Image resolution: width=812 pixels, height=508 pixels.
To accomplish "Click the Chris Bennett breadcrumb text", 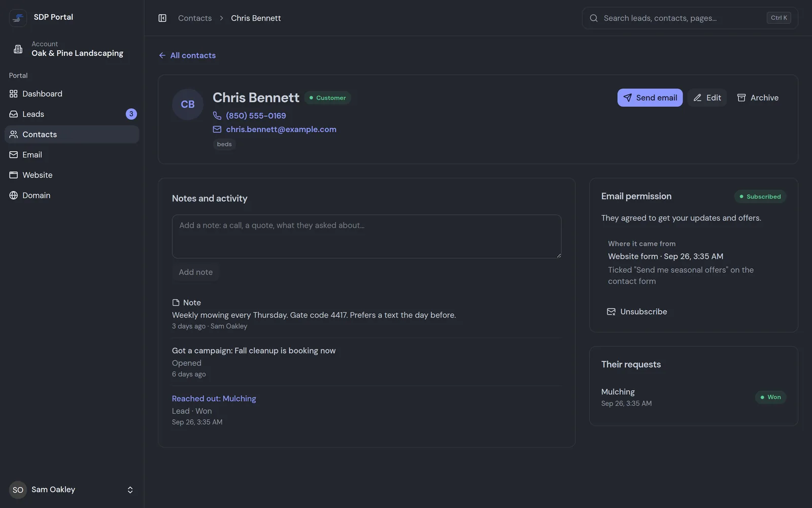I will tap(256, 18).
